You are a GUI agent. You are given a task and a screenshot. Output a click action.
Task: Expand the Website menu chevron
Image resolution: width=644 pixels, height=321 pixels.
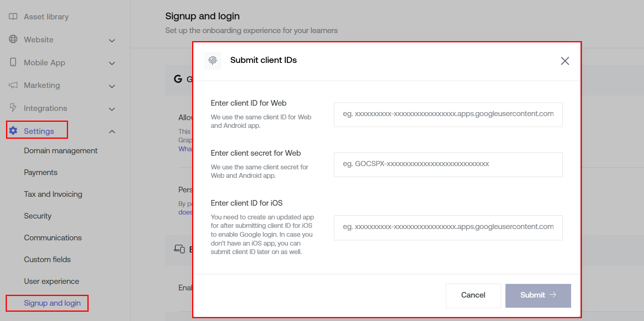point(112,40)
